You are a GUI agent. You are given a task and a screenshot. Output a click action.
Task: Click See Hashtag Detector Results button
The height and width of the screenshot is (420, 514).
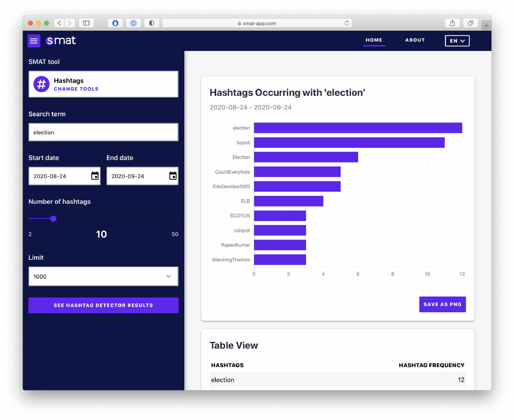point(103,305)
